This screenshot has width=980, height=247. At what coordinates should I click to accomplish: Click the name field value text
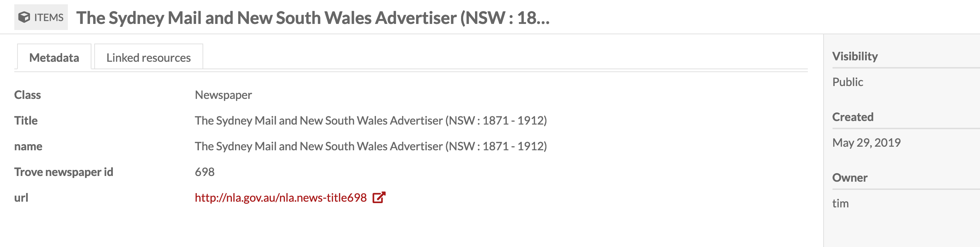click(371, 146)
